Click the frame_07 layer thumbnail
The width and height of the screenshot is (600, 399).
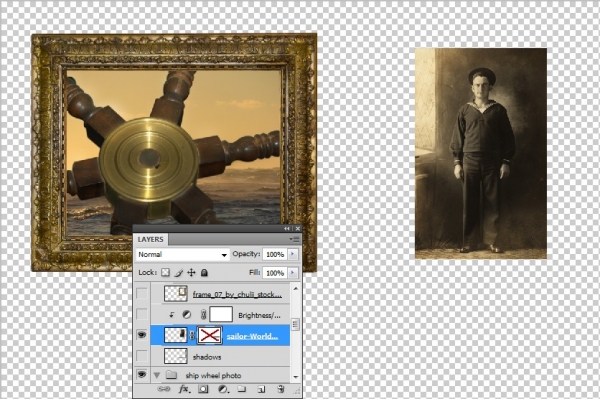coord(176,293)
